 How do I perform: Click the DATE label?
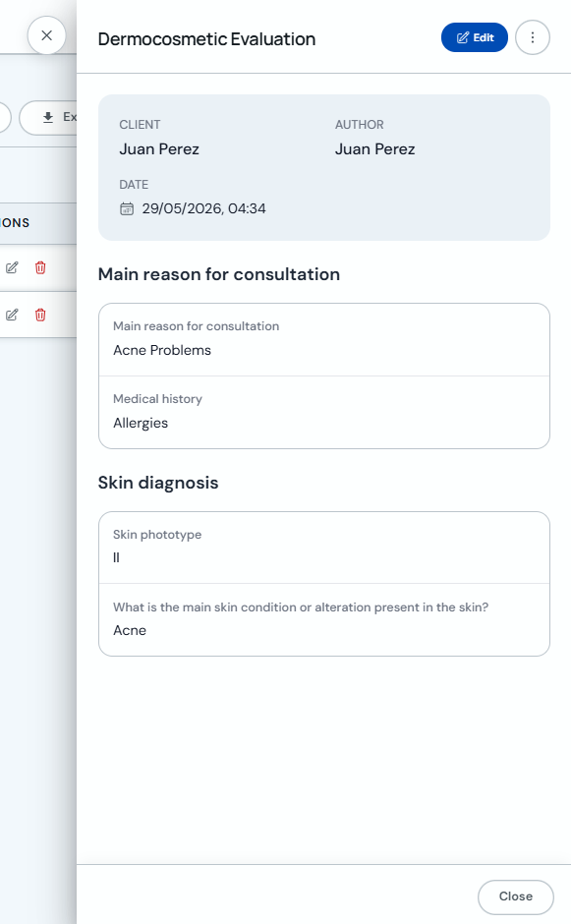[x=134, y=185]
